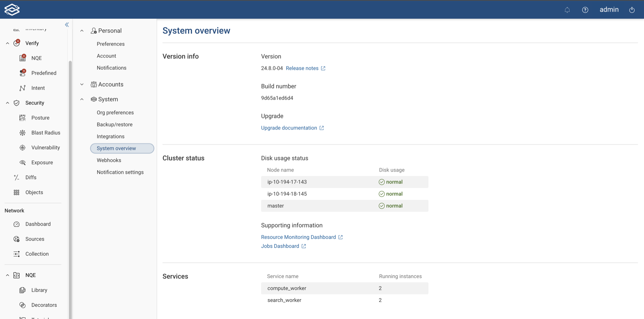Select the Collection icon
This screenshot has width=644, height=319.
pos(16,254)
